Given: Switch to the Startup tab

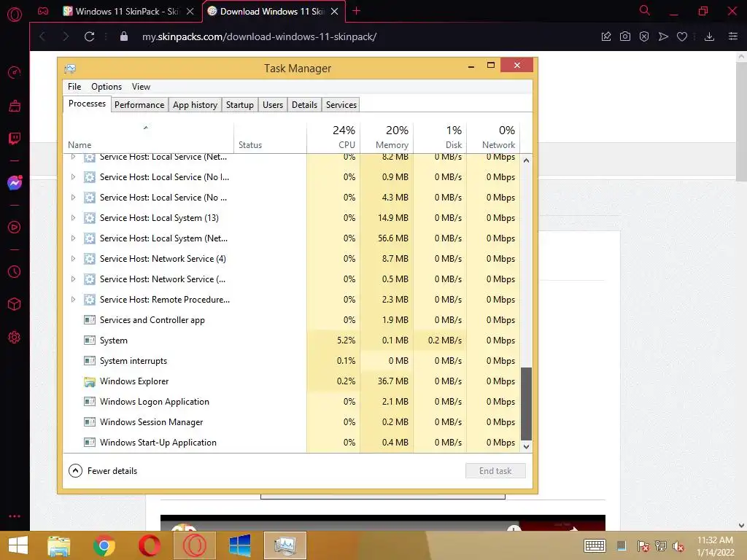Looking at the screenshot, I should tap(239, 105).
